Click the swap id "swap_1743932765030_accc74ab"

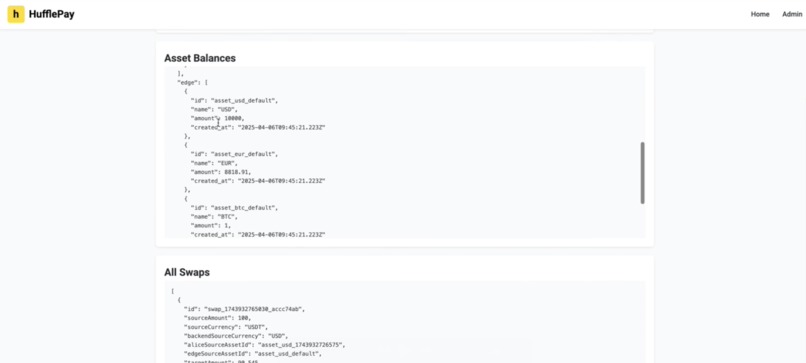(x=254, y=310)
